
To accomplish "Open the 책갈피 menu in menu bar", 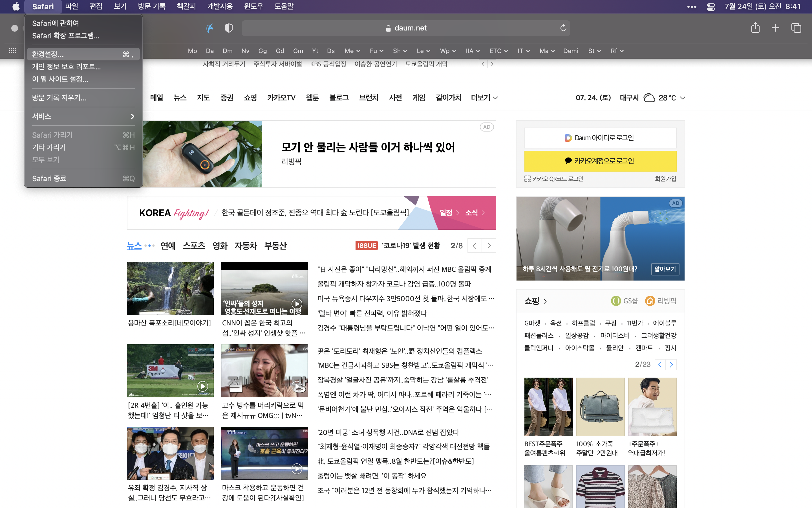I will click(x=186, y=6).
